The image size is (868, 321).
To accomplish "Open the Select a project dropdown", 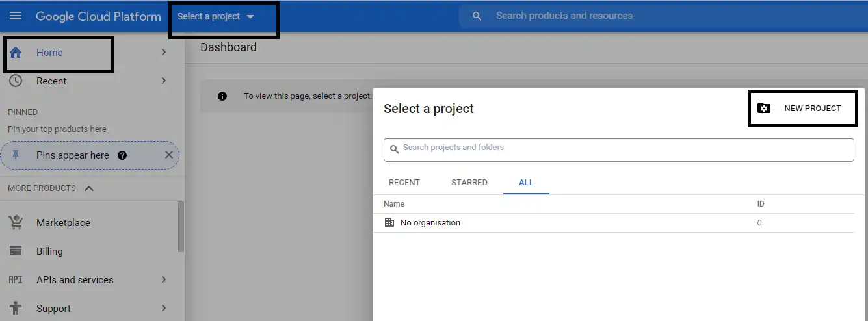I will coord(216,16).
